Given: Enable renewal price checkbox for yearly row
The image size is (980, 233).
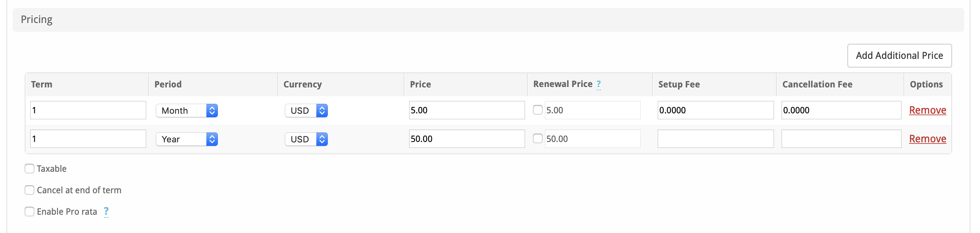Looking at the screenshot, I should (538, 139).
